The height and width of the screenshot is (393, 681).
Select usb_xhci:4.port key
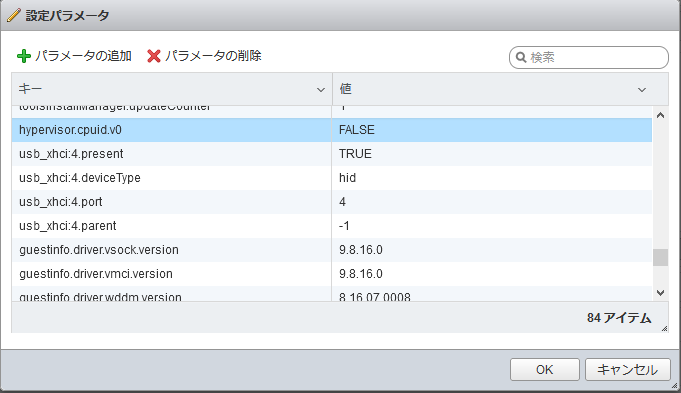61,202
